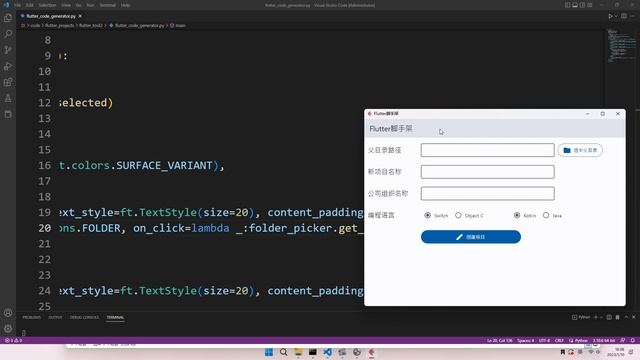Open the Accounts icon in activity bar
The width and height of the screenshot is (640, 360).
click(8, 313)
